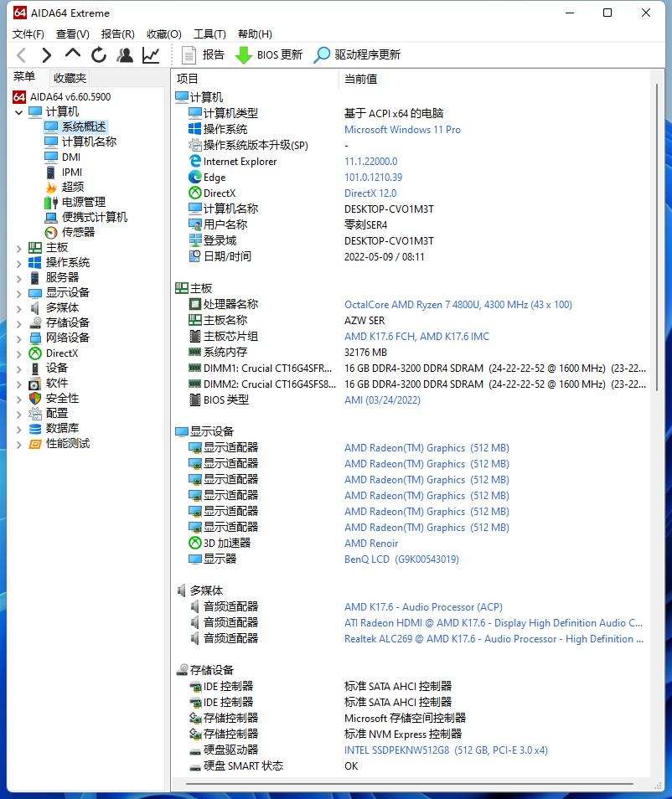Open the 帮助(H) menu
This screenshot has width=672, height=799.
click(255, 34)
